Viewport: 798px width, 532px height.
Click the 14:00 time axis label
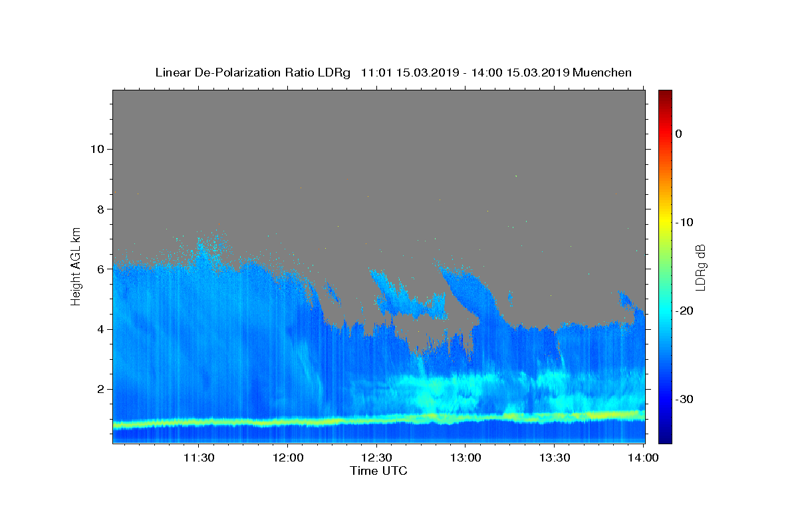point(644,458)
